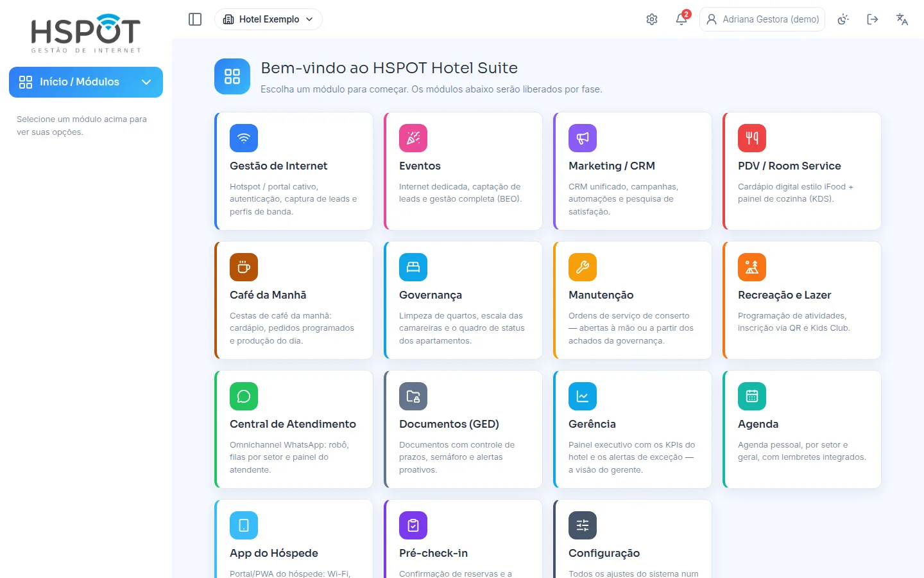Click the blue modules header icon
924x578 pixels.
click(x=232, y=76)
